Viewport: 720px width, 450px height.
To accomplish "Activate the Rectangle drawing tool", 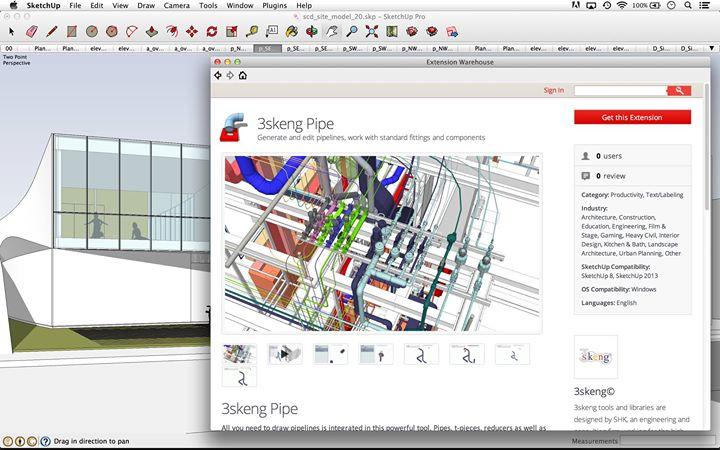I will click(71, 32).
